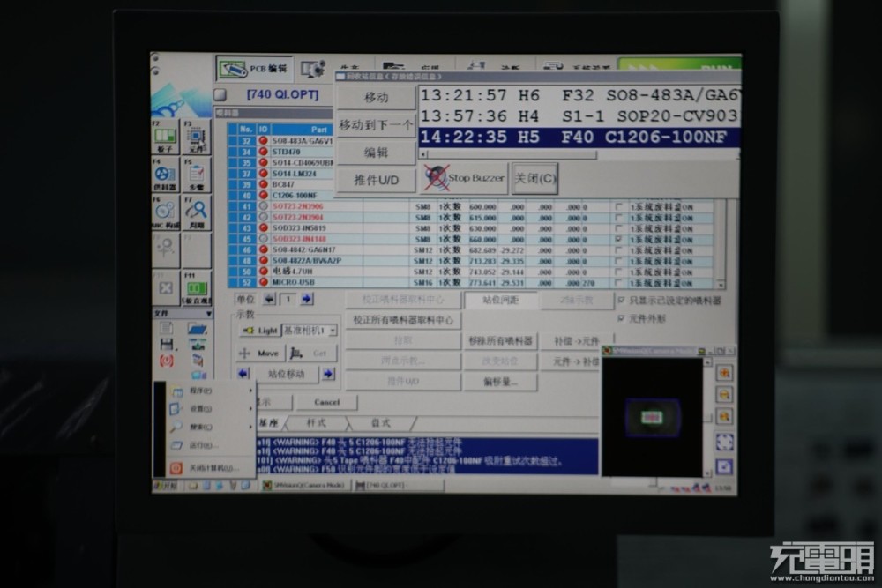
Task: Click the top orange zoom icon in camera window
Action: [724, 373]
